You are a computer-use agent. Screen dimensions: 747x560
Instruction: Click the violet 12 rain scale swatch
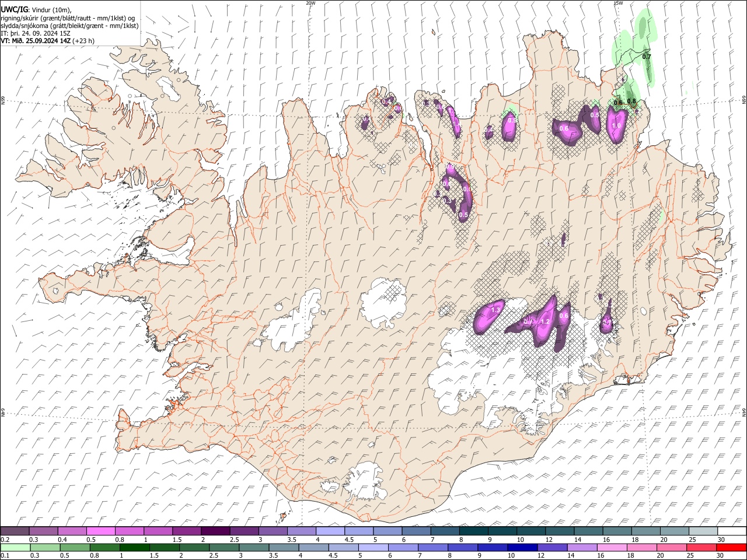point(552,547)
